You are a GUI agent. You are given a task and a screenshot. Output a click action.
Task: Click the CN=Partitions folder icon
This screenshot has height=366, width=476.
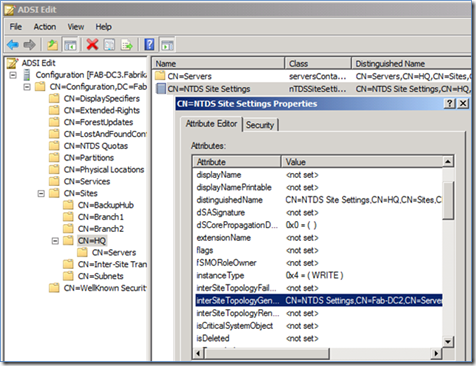tap(54, 157)
